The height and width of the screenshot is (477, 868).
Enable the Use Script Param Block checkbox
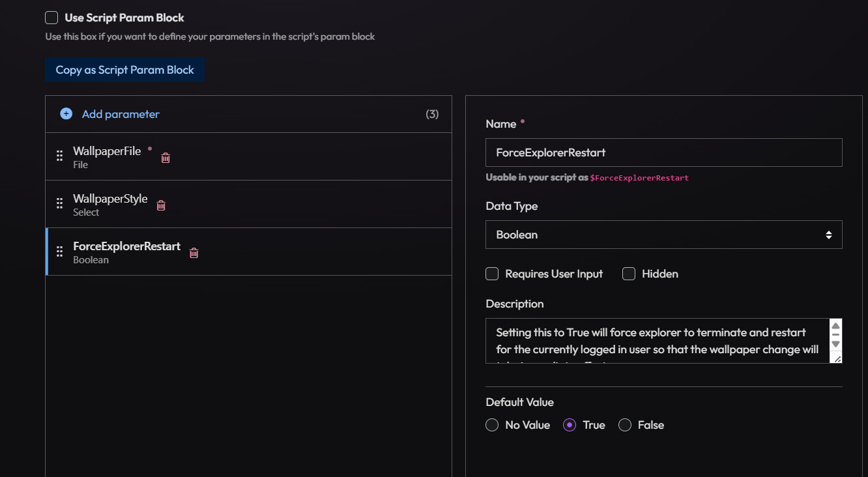51,18
